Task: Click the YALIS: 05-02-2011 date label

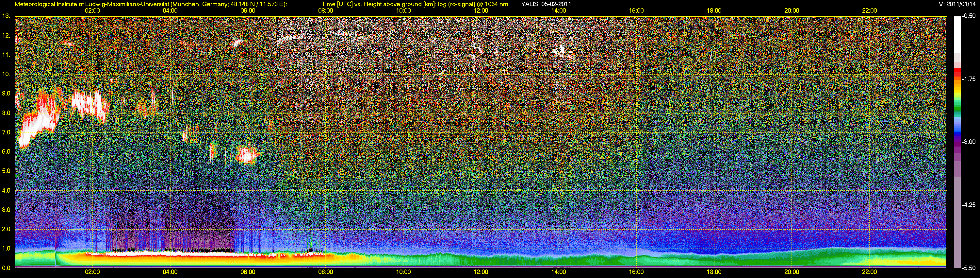Action: pos(546,4)
